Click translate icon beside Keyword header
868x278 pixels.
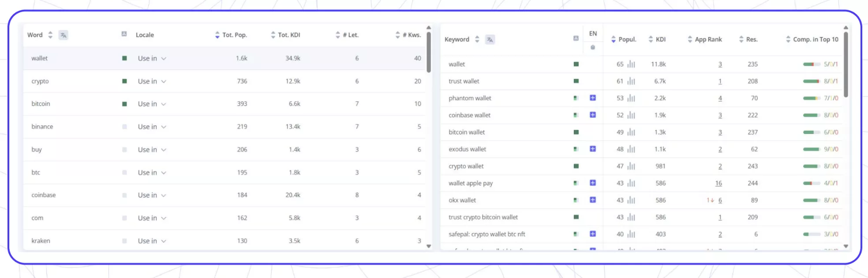click(x=490, y=40)
